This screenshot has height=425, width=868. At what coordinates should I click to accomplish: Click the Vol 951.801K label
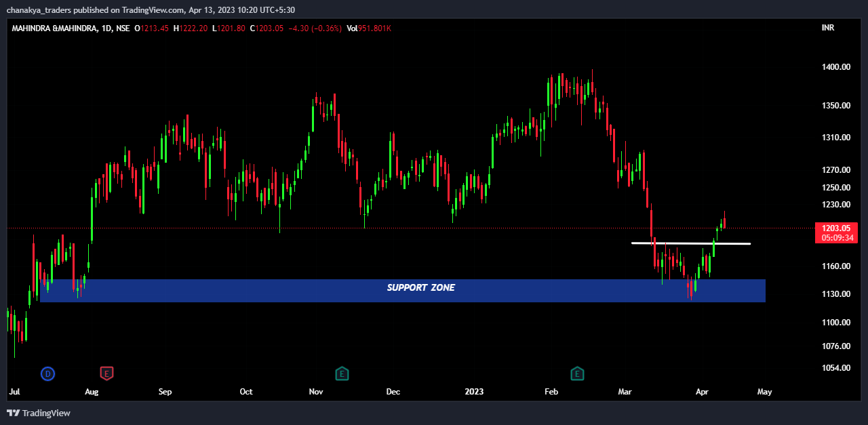click(x=369, y=28)
